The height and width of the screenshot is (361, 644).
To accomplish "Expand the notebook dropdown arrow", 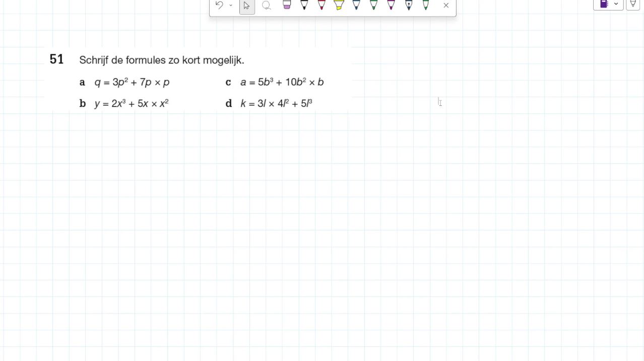I will (616, 4).
